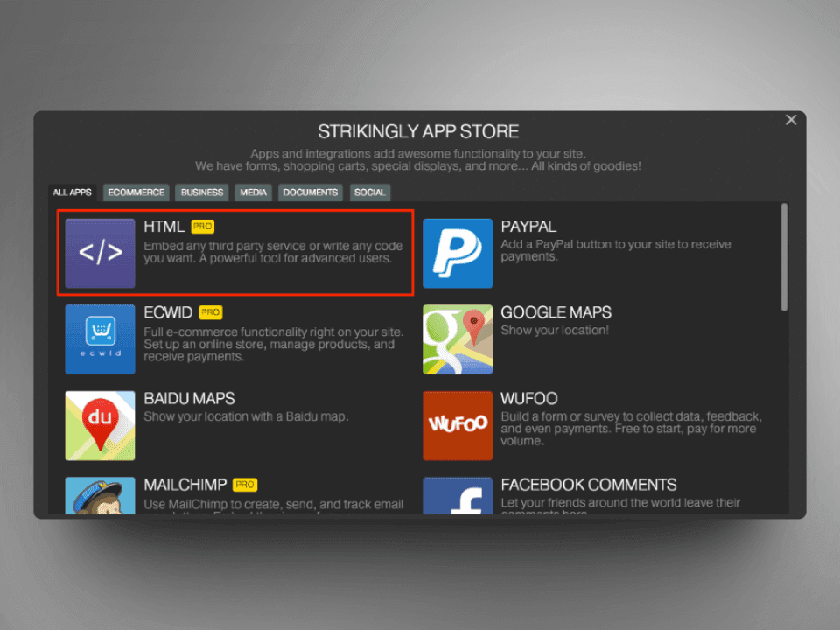The width and height of the screenshot is (840, 630).
Task: Click the HTML app title
Action: pyautogui.click(x=164, y=227)
